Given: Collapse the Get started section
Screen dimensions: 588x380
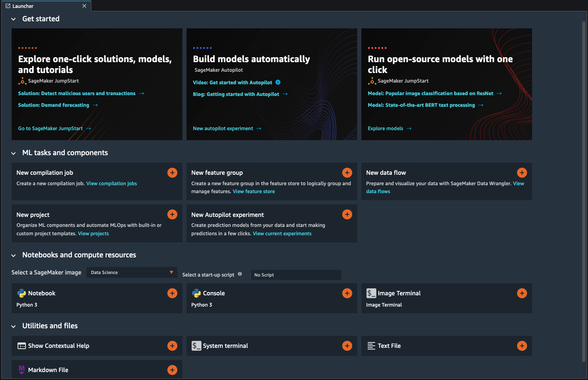Looking at the screenshot, I should (x=13, y=19).
